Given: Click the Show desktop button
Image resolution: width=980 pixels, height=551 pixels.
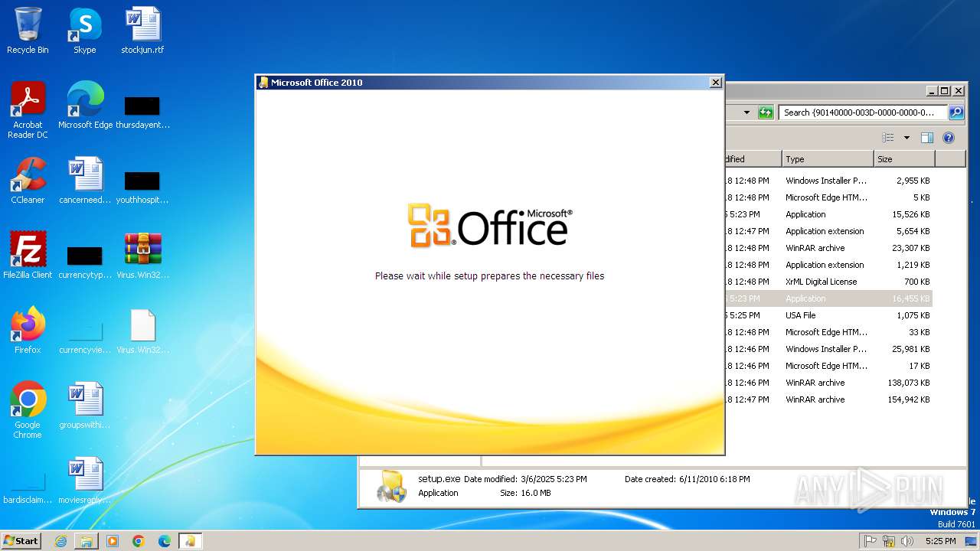Looking at the screenshot, I should pyautogui.click(x=972, y=541).
